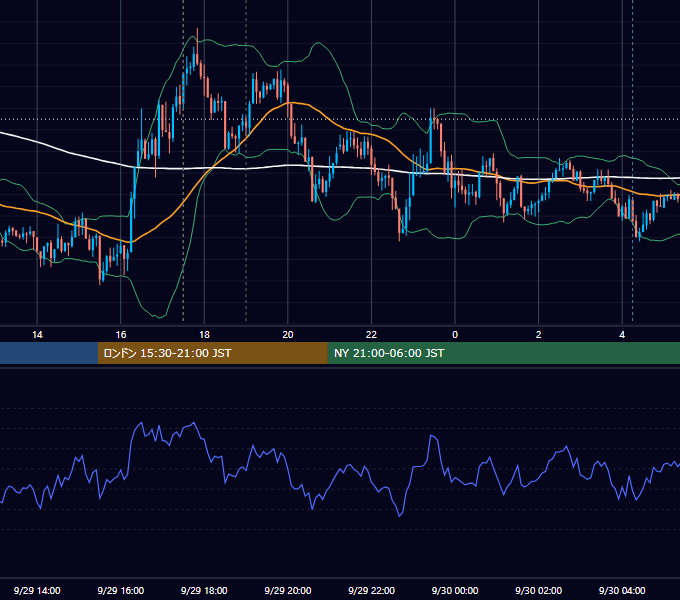Screen dimensions: 680x600
Task: Click the 9/29 14:00 date label
Action: tap(37, 590)
